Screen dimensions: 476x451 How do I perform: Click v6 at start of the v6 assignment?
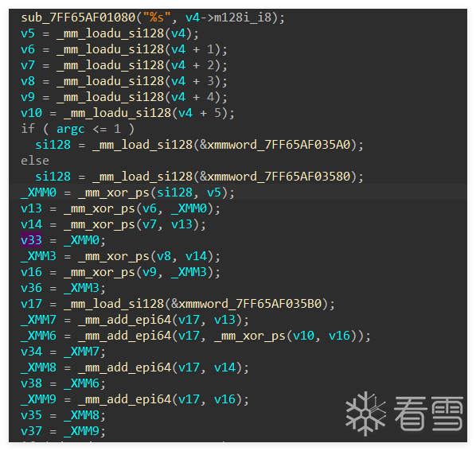tap(28, 49)
